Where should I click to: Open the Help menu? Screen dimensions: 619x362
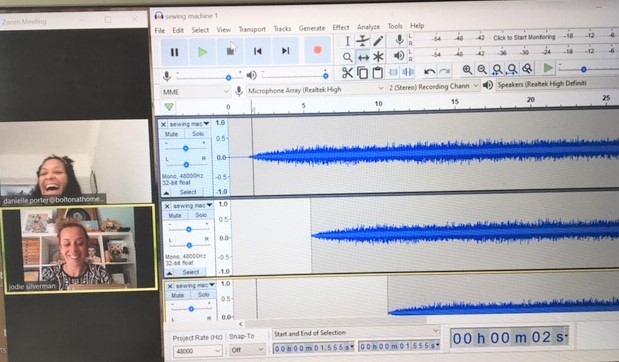(417, 26)
